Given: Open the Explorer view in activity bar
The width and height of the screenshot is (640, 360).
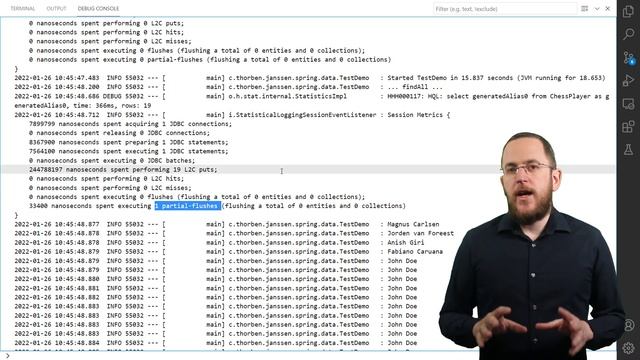Looking at the screenshot, I should 628,11.
